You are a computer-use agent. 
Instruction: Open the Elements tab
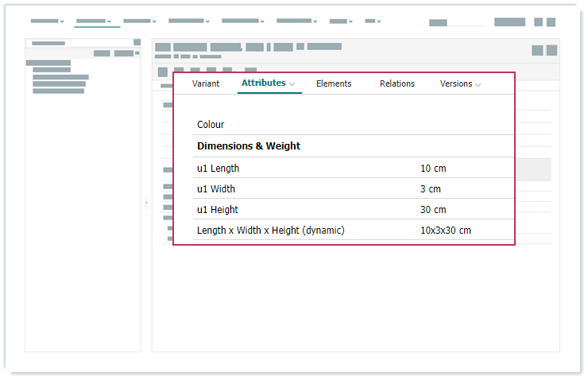pyautogui.click(x=333, y=83)
